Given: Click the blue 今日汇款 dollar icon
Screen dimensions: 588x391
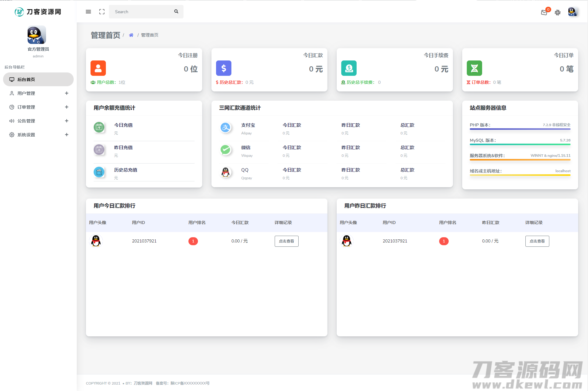Looking at the screenshot, I should (224, 68).
